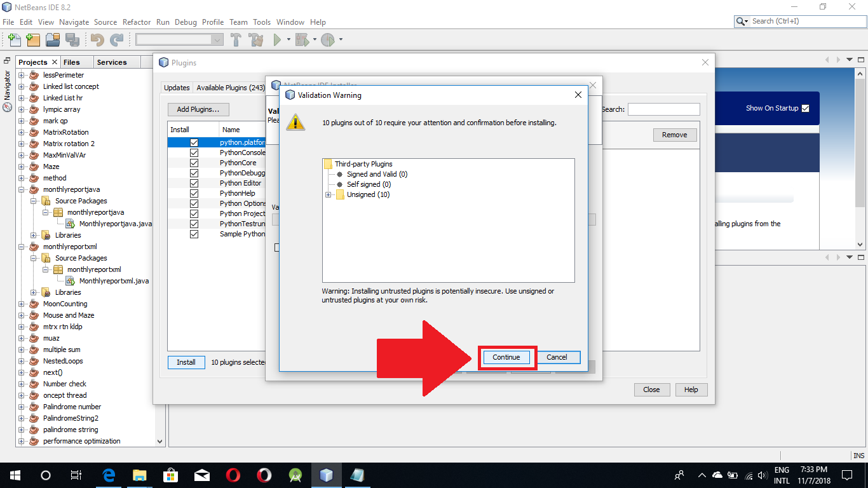868x488 pixels.
Task: Open the Navigator side panel icon
Action: tap(8, 107)
